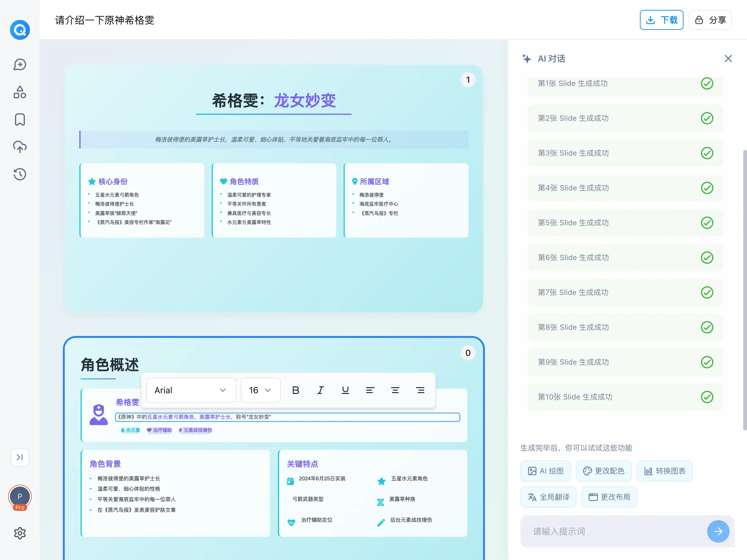The height and width of the screenshot is (560, 747).
Task: Click the 元素战技增伤 tag
Action: [x=195, y=430]
